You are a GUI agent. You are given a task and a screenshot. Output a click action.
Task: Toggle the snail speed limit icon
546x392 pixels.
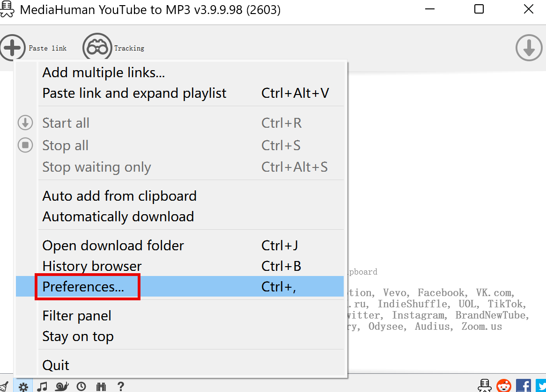62,386
